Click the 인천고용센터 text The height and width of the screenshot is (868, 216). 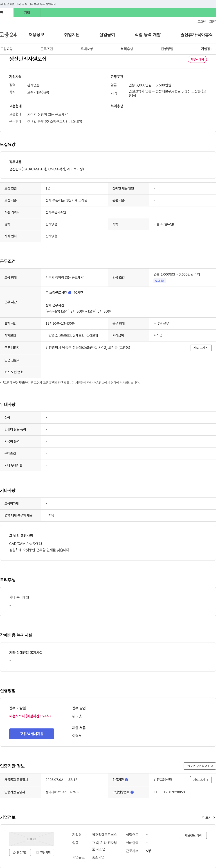pyautogui.click(x=163, y=780)
